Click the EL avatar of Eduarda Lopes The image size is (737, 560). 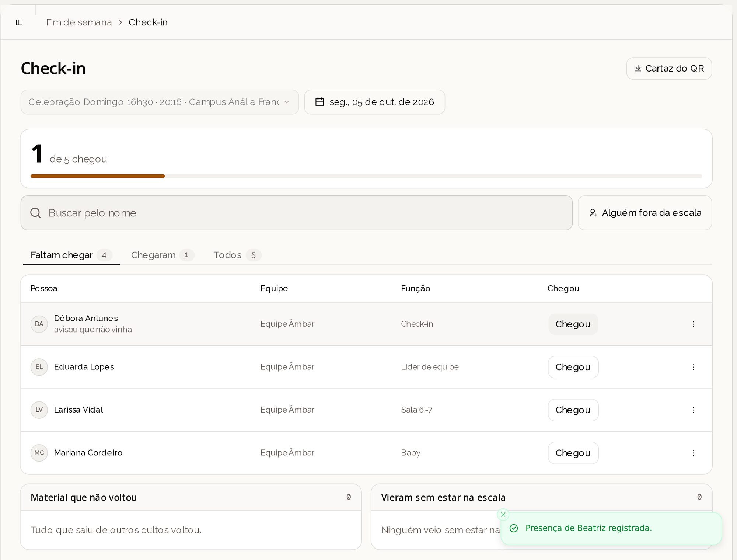coord(39,367)
